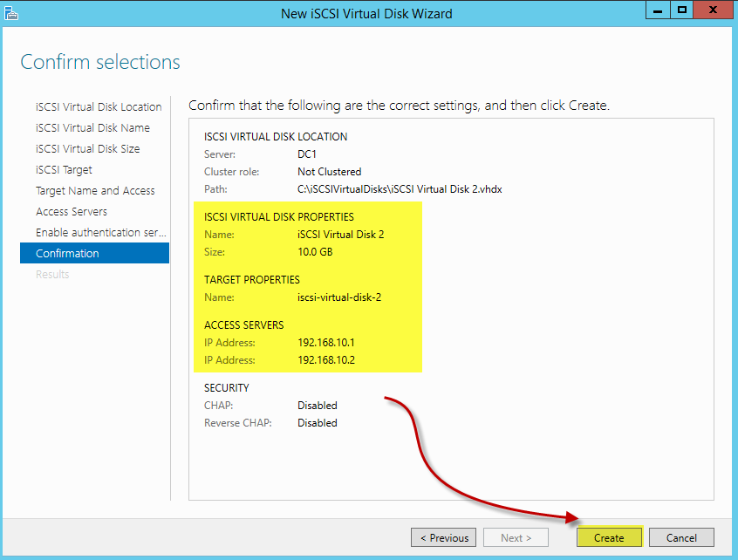
Task: Open the iSCSI Virtual Disk Location step
Action: (99, 106)
